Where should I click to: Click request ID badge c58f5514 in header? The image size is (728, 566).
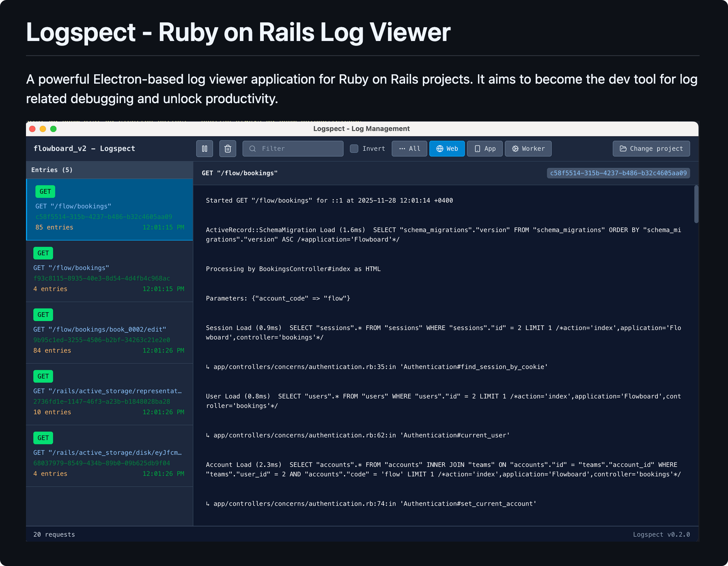pyautogui.click(x=618, y=173)
